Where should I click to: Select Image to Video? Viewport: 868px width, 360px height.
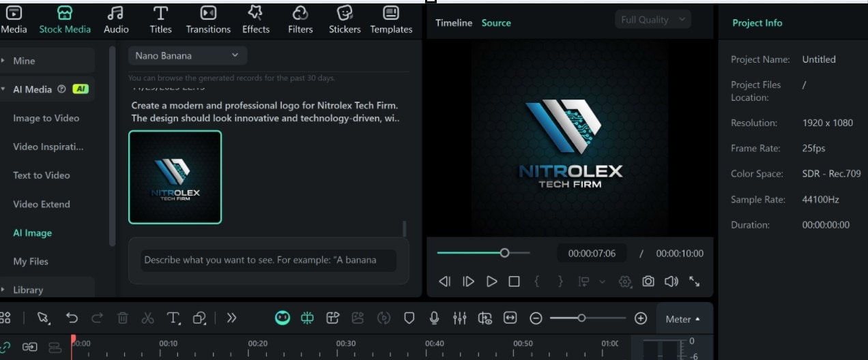[x=46, y=118]
